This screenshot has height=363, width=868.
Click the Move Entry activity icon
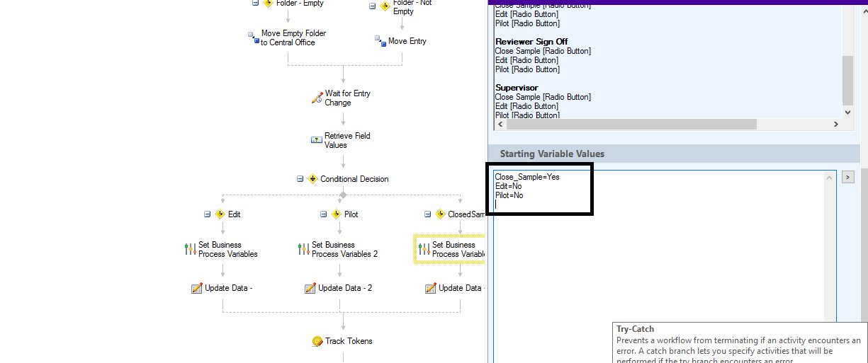point(381,41)
